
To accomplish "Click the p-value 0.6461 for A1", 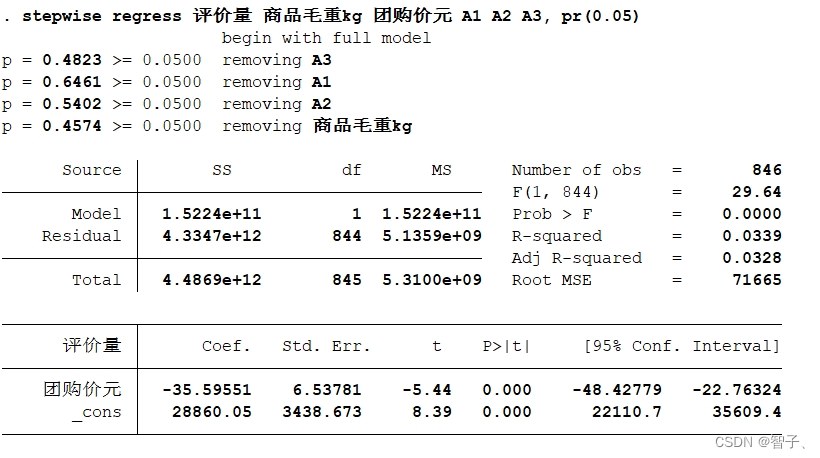I will click(x=72, y=82).
